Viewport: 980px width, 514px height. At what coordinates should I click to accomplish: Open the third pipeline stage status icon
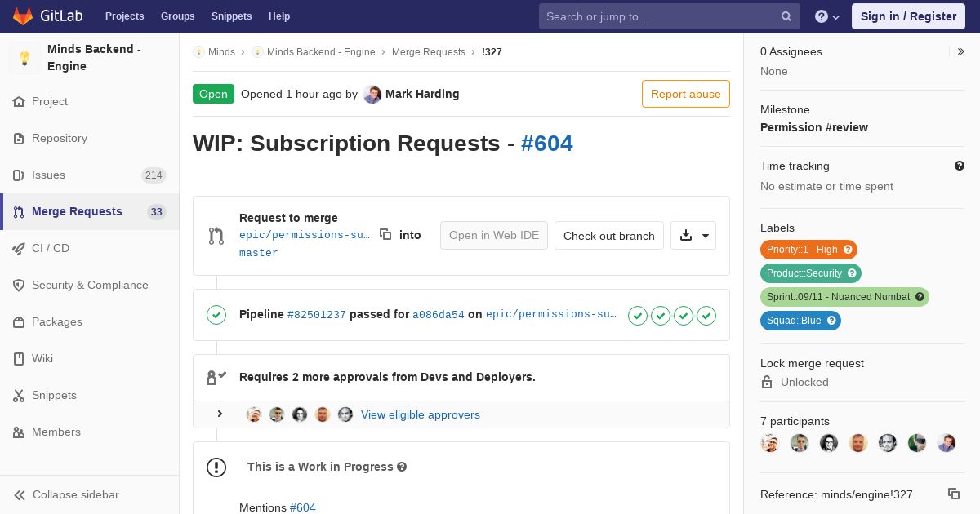tap(684, 315)
